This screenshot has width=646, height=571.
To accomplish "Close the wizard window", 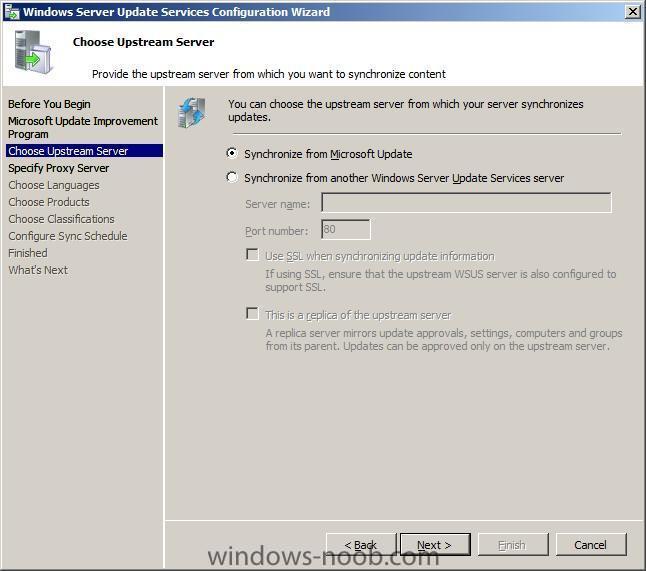I will tap(632, 12).
